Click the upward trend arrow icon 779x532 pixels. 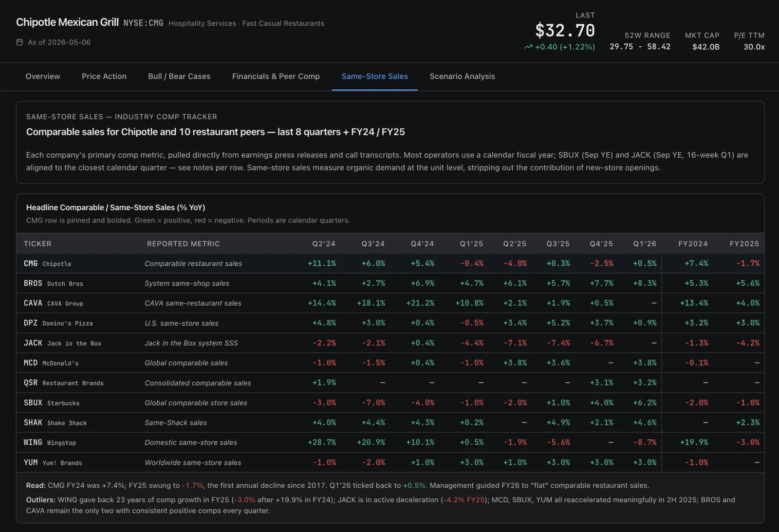(528, 47)
